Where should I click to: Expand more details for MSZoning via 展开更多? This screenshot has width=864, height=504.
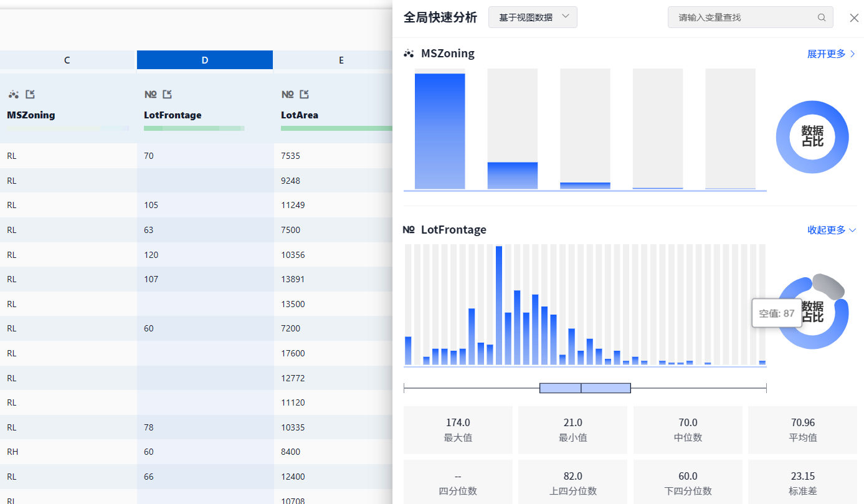coord(831,54)
